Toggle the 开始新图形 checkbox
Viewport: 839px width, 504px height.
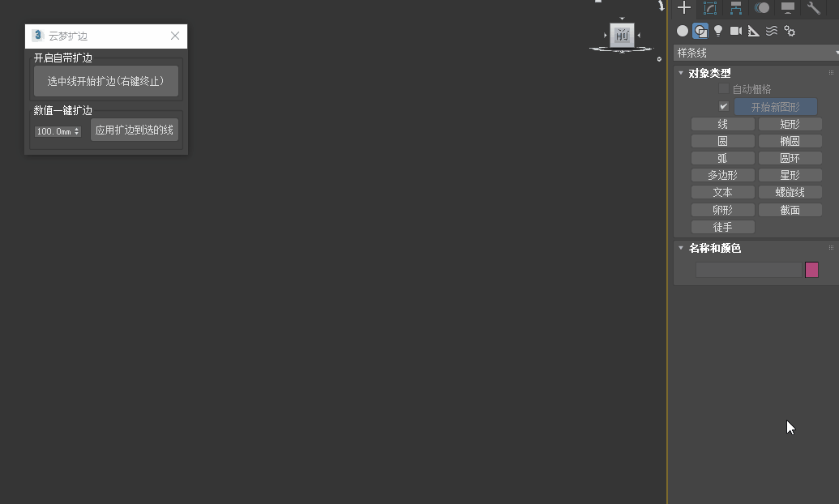pyautogui.click(x=724, y=106)
